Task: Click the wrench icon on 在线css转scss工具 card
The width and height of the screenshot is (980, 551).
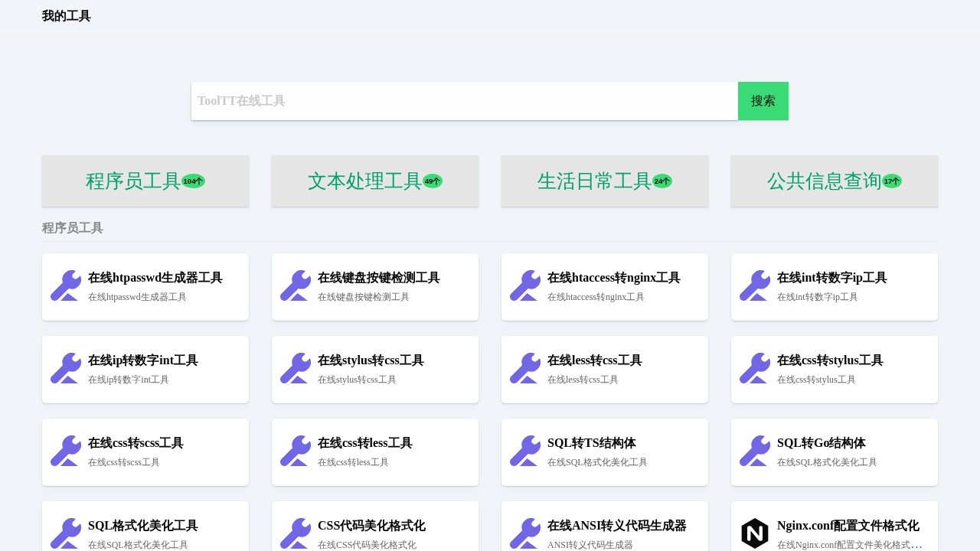Action: point(65,451)
